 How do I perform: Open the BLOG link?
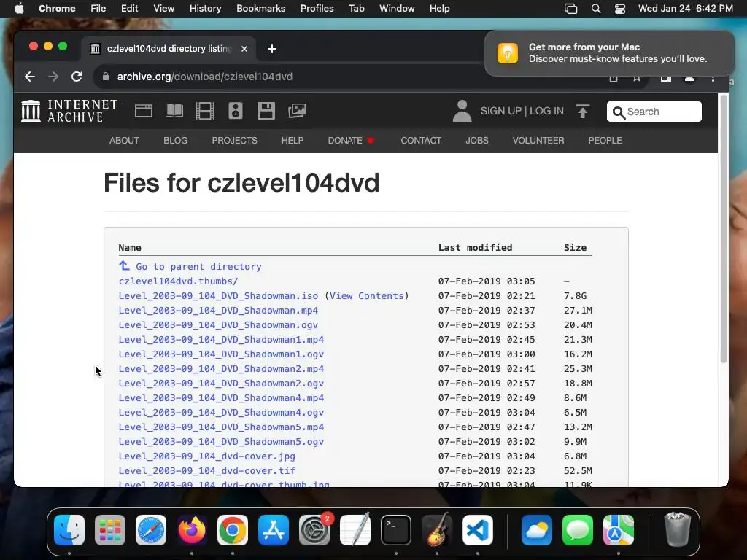[175, 141]
